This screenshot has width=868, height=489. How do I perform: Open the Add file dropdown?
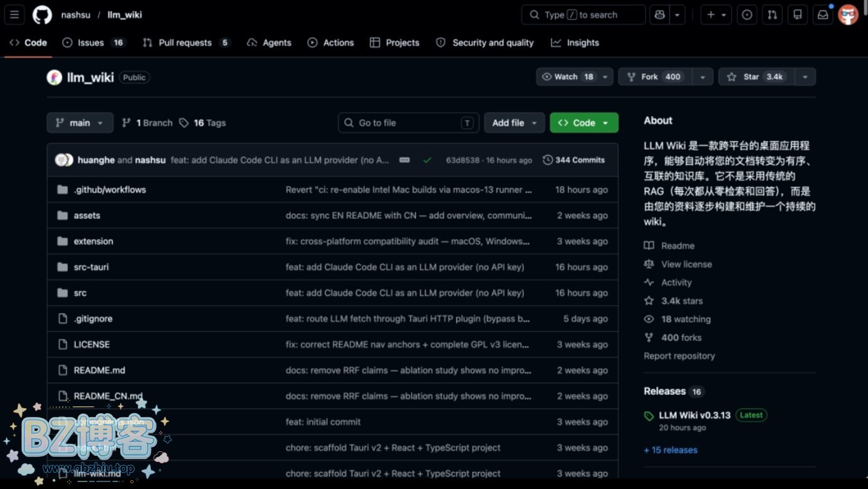tap(514, 123)
